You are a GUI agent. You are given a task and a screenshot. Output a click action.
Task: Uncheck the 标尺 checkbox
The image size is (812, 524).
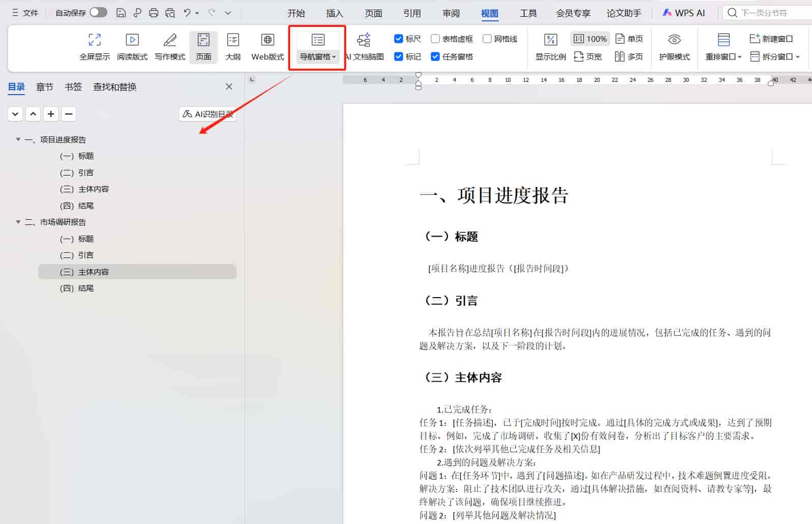coord(399,39)
